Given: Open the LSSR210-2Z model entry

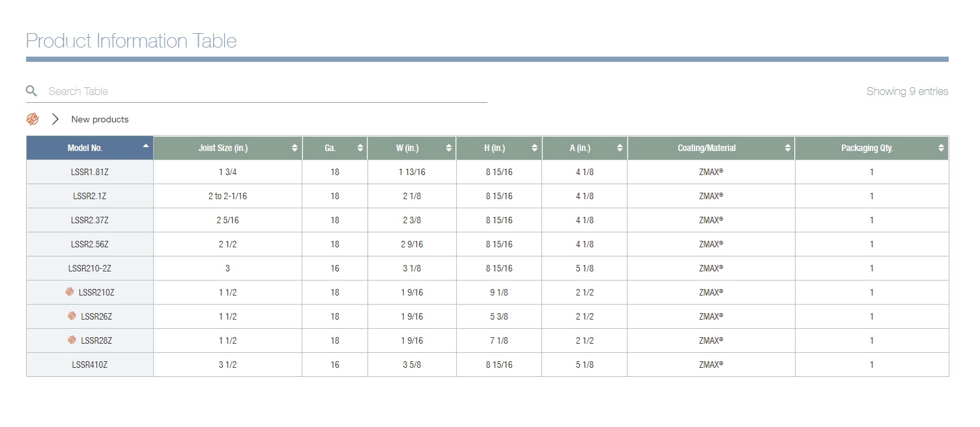Looking at the screenshot, I should point(90,268).
